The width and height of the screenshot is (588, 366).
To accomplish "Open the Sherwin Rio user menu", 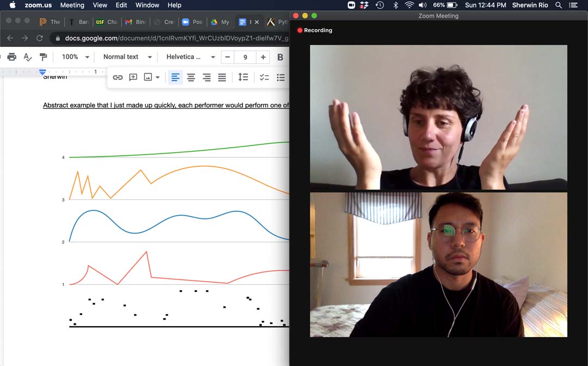I will click(x=530, y=5).
